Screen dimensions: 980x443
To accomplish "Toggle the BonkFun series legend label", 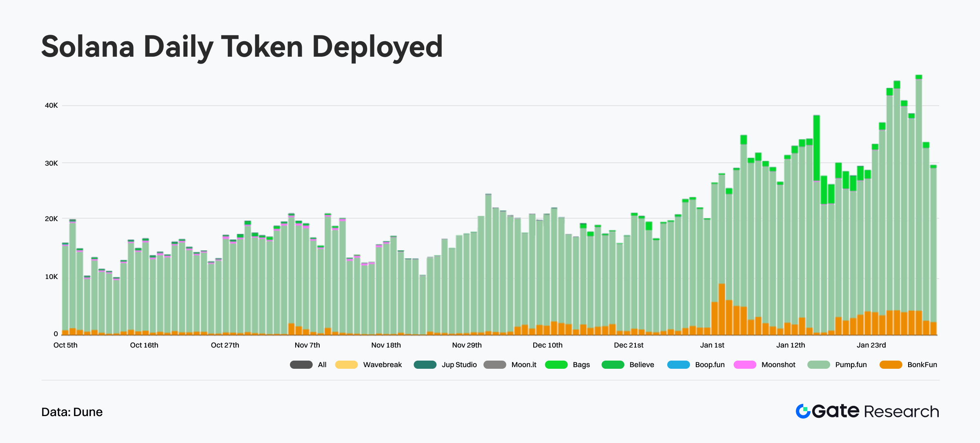I will tap(922, 365).
